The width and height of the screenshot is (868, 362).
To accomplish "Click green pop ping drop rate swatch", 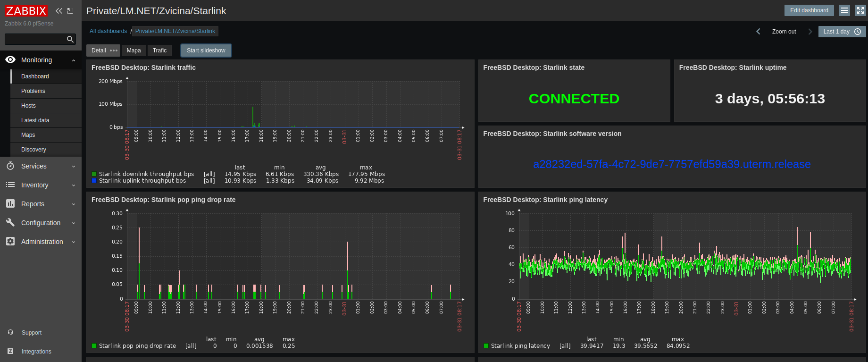I will pos(94,346).
